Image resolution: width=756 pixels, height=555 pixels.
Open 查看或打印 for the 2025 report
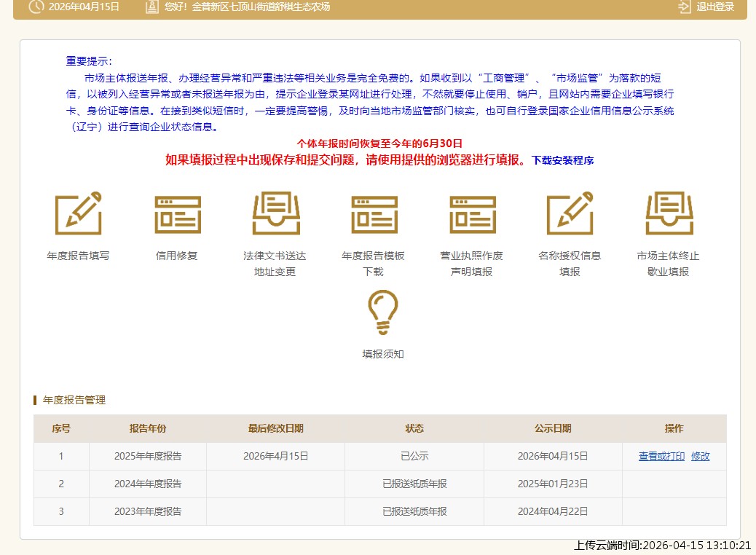click(x=661, y=457)
